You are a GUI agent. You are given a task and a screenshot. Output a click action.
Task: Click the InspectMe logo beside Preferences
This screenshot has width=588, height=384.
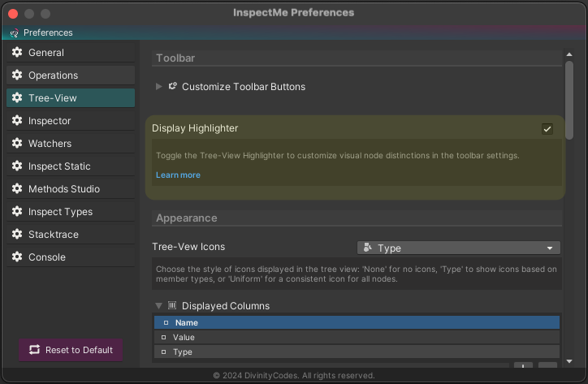15,33
